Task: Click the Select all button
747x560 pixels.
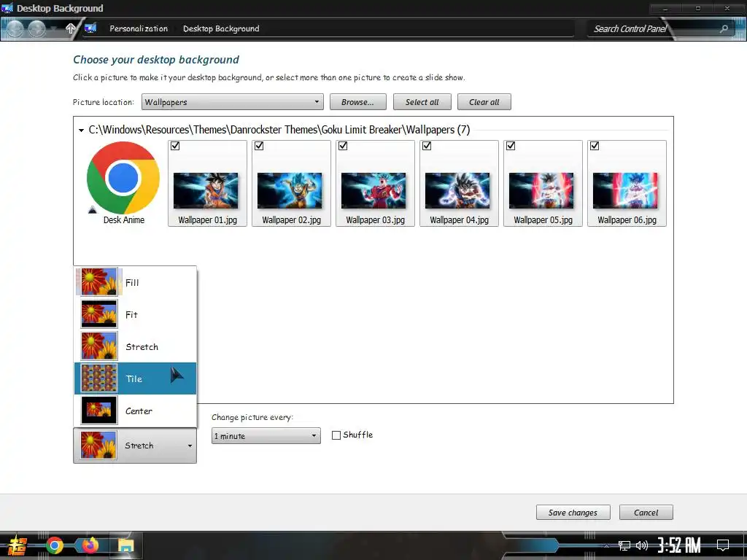Action: click(422, 102)
